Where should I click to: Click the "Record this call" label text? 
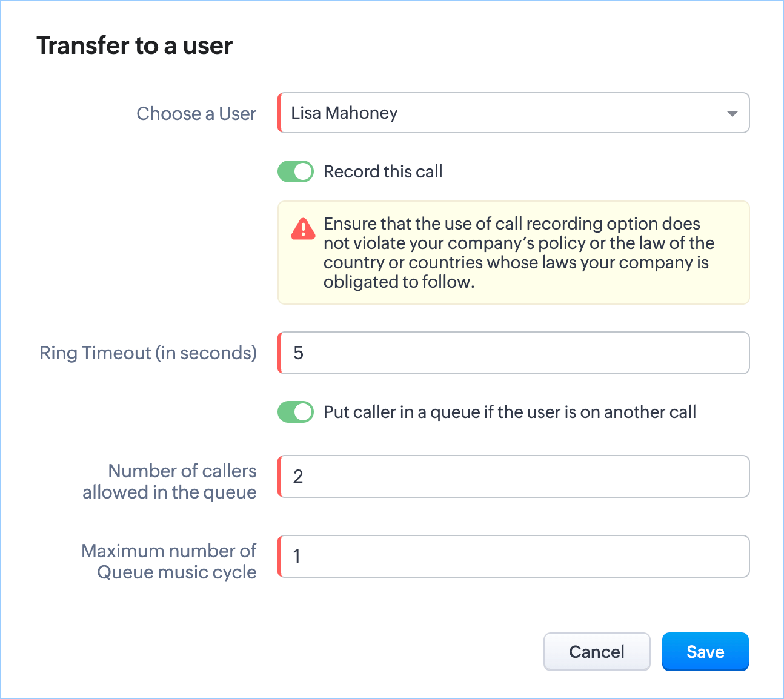pos(383,171)
